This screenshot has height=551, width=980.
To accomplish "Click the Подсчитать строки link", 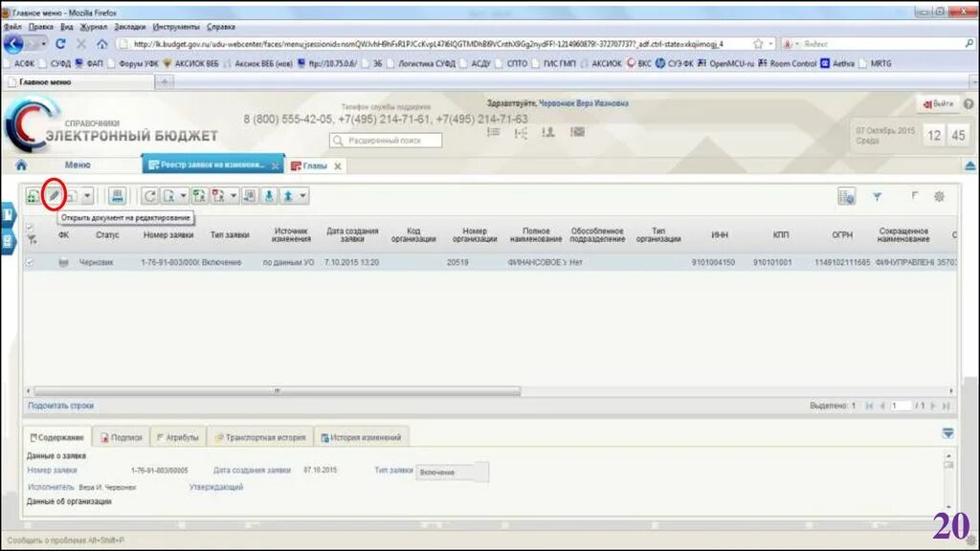I will click(60, 406).
